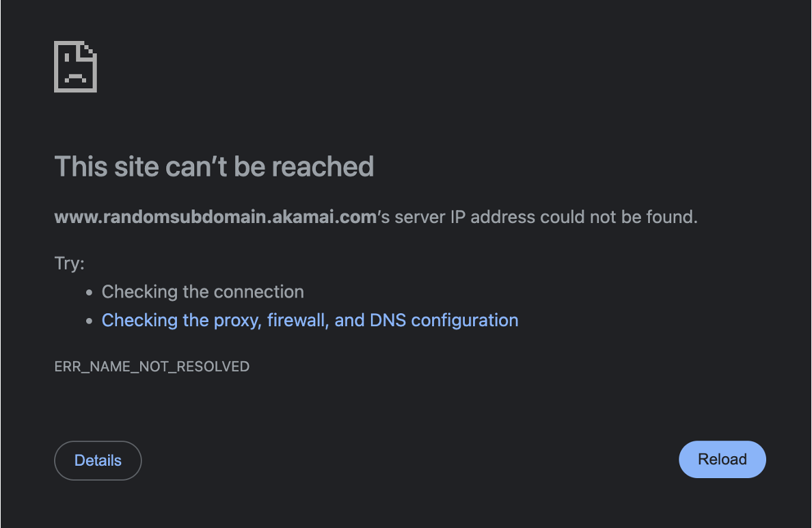This screenshot has width=812, height=528.
Task: Click the word "DNS" in the blue link
Action: pyautogui.click(x=388, y=320)
